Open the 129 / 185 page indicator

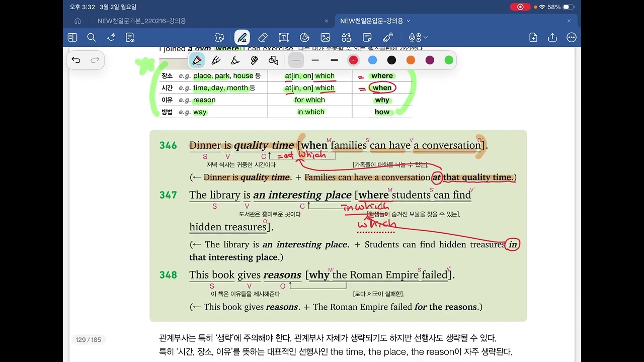click(x=89, y=340)
